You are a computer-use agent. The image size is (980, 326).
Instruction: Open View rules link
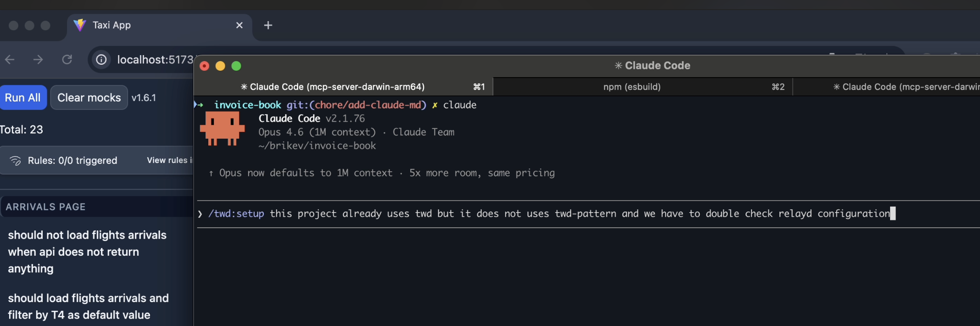tap(169, 160)
